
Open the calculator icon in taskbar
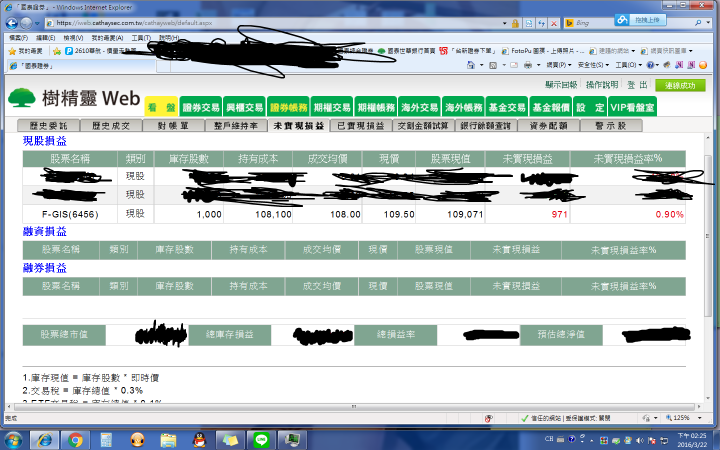coord(106,440)
